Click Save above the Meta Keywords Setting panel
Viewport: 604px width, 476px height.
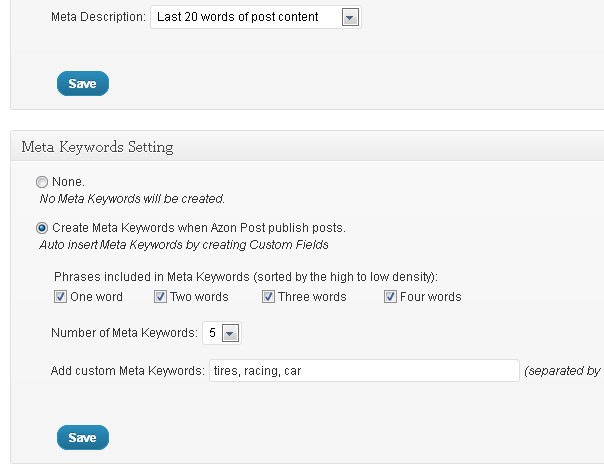(x=83, y=83)
